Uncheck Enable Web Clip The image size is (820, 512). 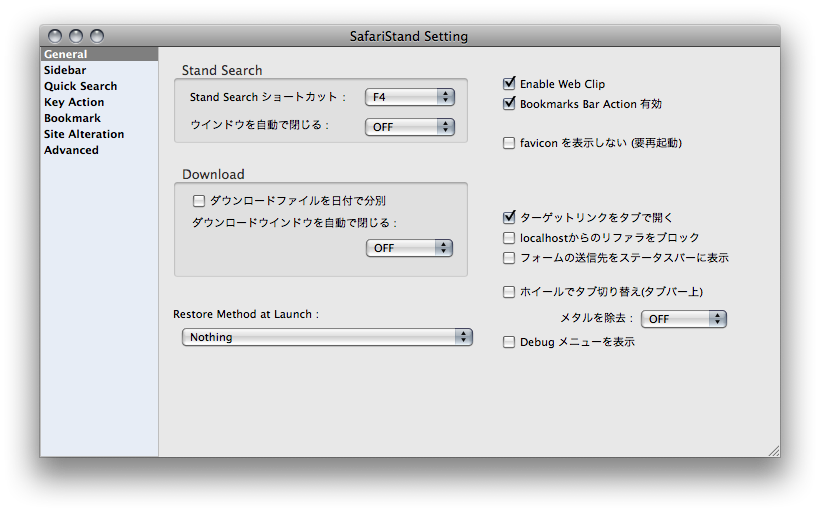coord(509,84)
